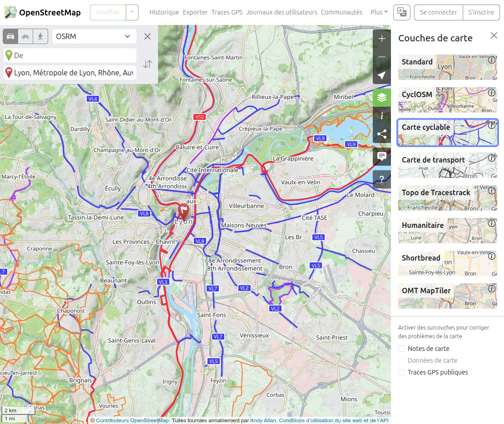The image size is (504, 424).
Task: Click the Modifier button
Action: click(108, 12)
